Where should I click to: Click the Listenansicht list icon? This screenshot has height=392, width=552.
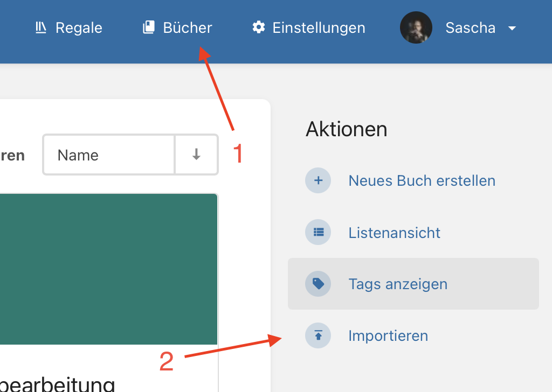coord(318,233)
